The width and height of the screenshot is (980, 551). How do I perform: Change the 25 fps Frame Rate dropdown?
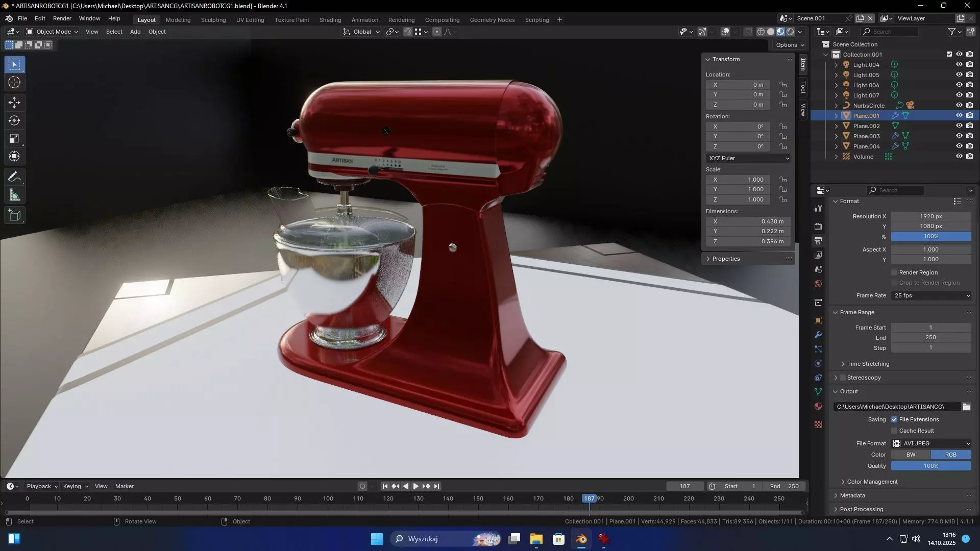click(x=932, y=295)
